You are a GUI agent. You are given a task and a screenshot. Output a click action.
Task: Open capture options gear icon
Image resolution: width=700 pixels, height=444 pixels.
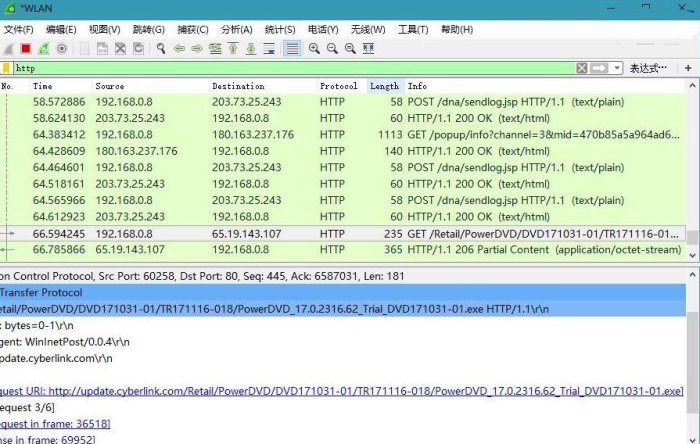click(x=62, y=48)
